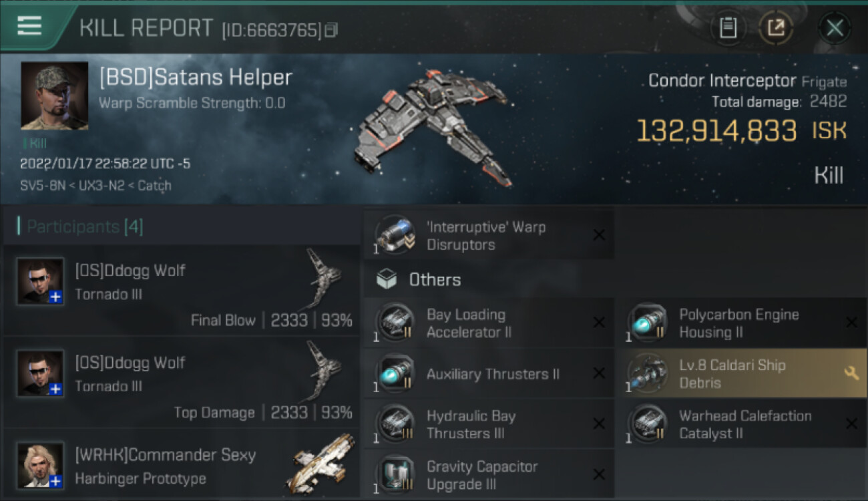Select Hydraulic Bay Thrusters III row
Image resolution: width=868 pixels, height=501 pixels.
[x=489, y=424]
